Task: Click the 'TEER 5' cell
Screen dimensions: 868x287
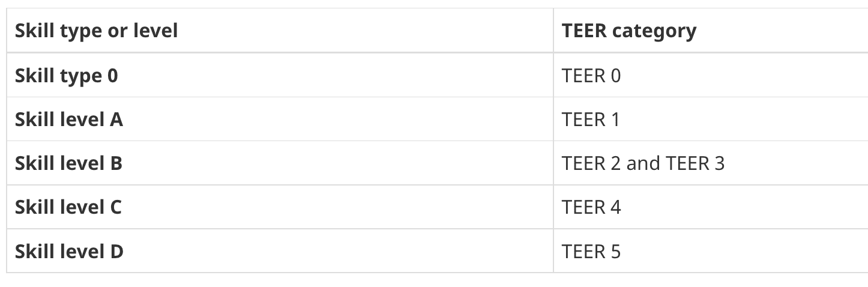Action: click(x=591, y=251)
